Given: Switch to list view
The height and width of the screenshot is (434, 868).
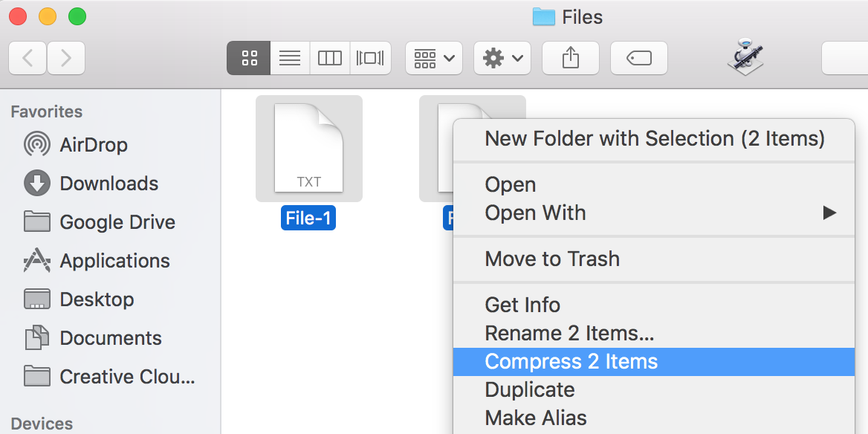Looking at the screenshot, I should pyautogui.click(x=290, y=58).
